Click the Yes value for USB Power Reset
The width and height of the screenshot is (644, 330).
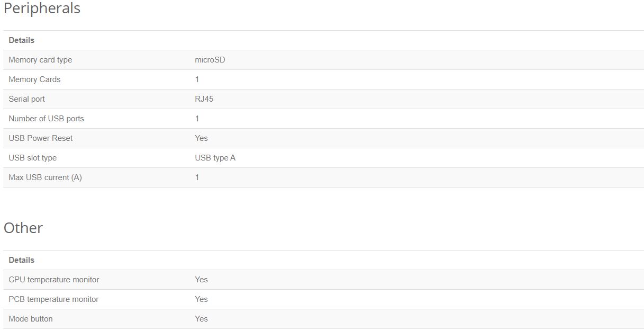click(202, 138)
